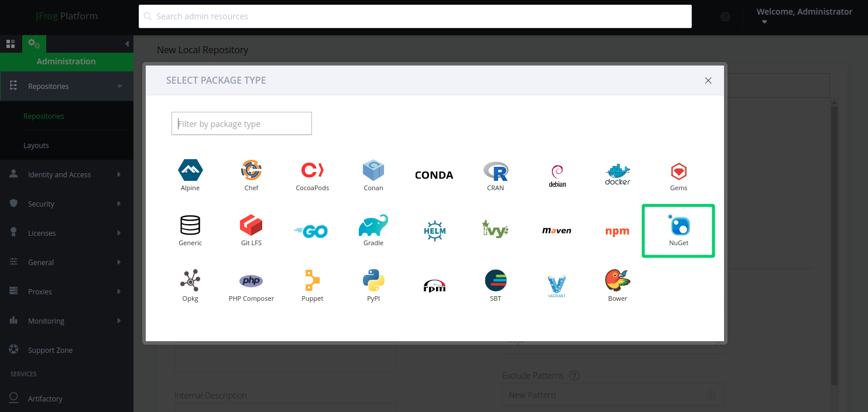Click the help question-mark icon
The height and width of the screenshot is (412, 868).
click(725, 16)
